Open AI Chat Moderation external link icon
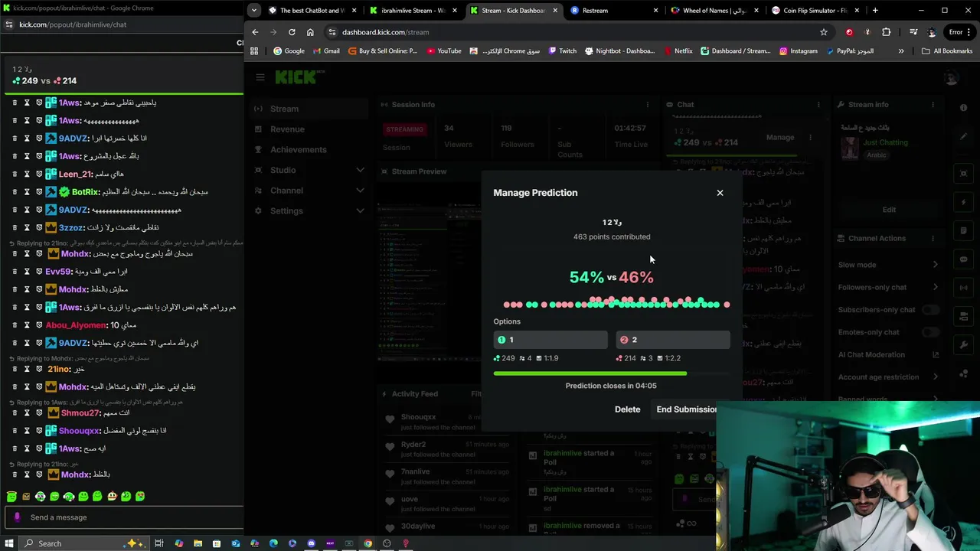 pos(935,354)
